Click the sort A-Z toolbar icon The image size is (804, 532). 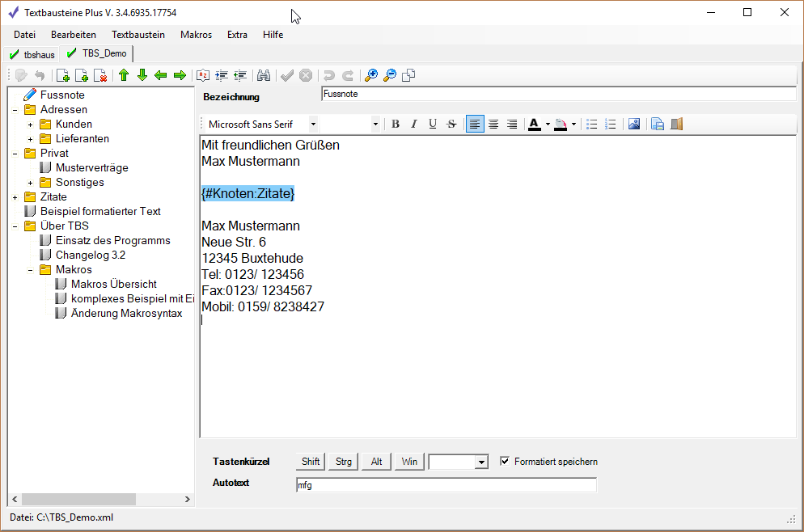pyautogui.click(x=203, y=75)
